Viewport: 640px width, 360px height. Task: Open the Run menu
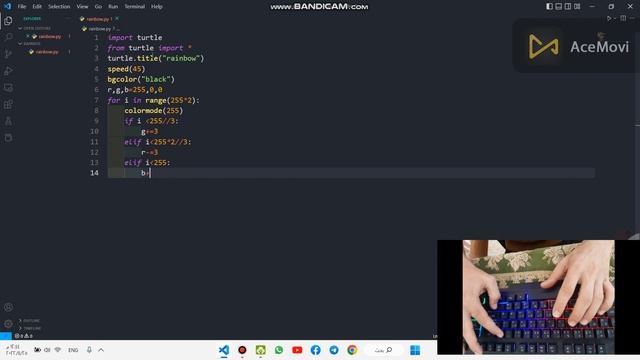click(113, 7)
